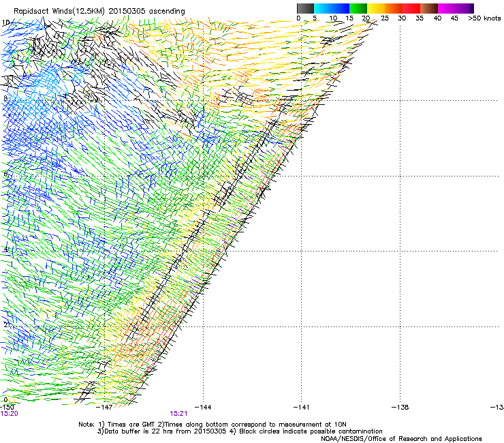Click the -138 longitude axis label
Screen dimensions: 504x443
[400, 408]
